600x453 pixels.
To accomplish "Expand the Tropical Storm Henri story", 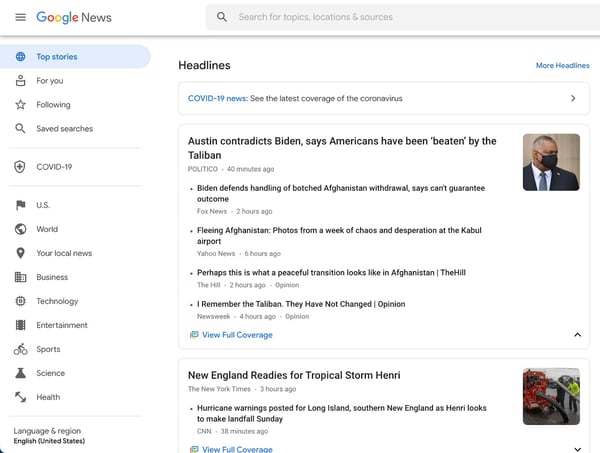I will pos(577,449).
